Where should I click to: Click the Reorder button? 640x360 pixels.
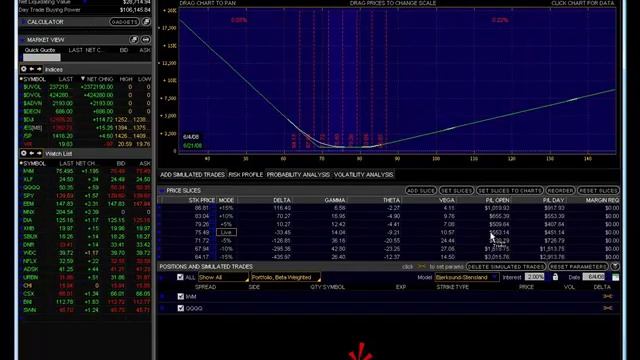coord(560,191)
